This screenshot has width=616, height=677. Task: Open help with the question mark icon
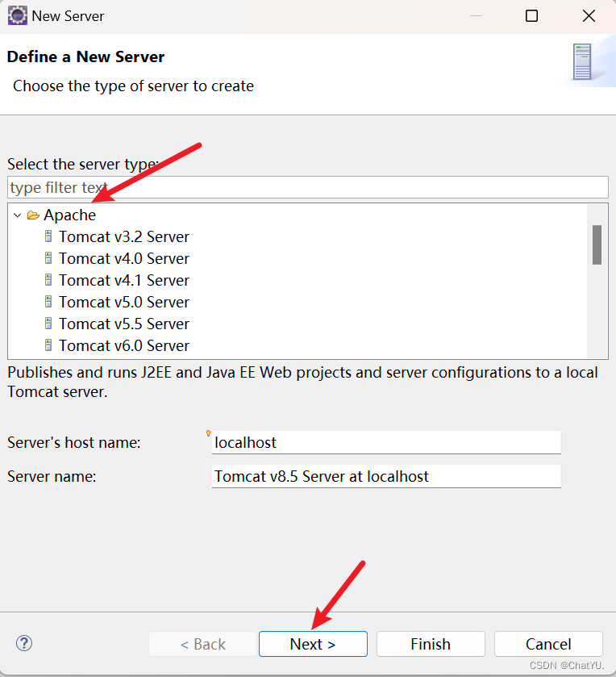(24, 643)
